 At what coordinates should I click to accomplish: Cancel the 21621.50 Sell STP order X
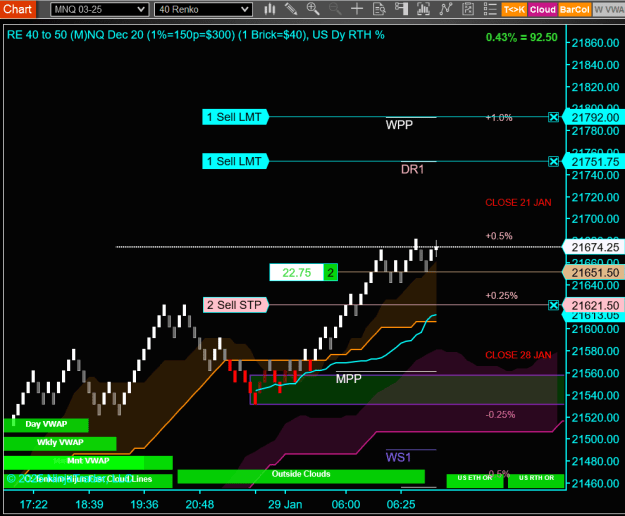coord(553,305)
